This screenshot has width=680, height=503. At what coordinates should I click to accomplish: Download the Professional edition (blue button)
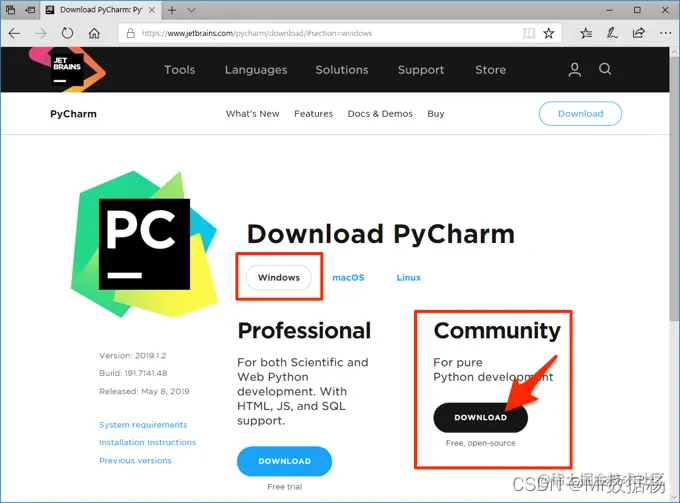coord(284,461)
